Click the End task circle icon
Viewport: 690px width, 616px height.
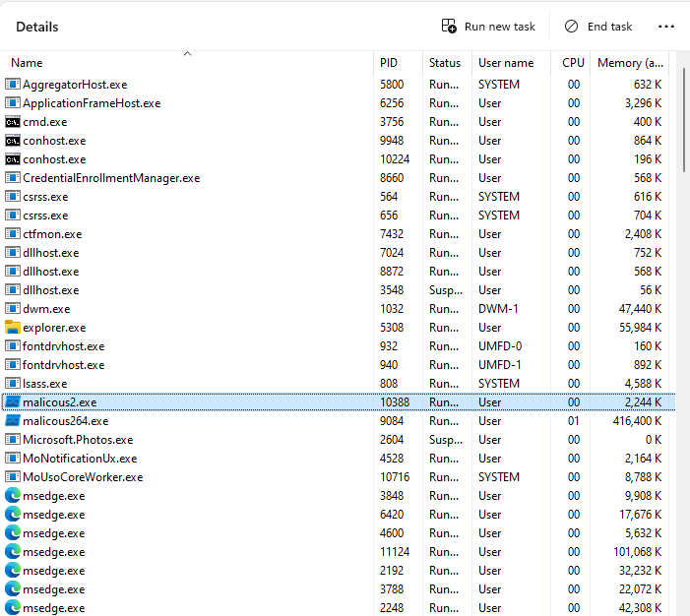pos(571,27)
